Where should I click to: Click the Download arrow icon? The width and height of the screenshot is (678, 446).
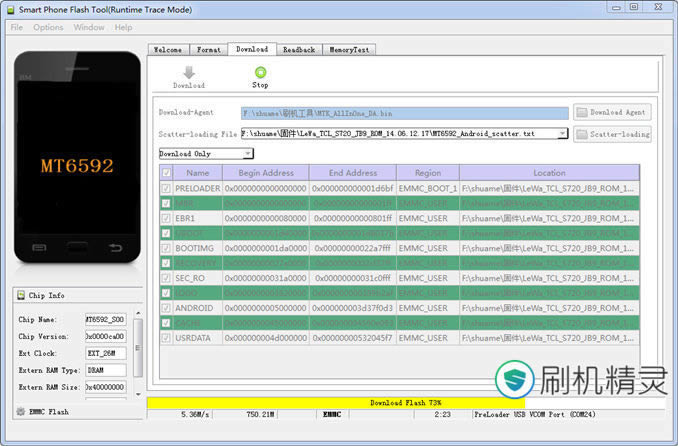pos(188,72)
